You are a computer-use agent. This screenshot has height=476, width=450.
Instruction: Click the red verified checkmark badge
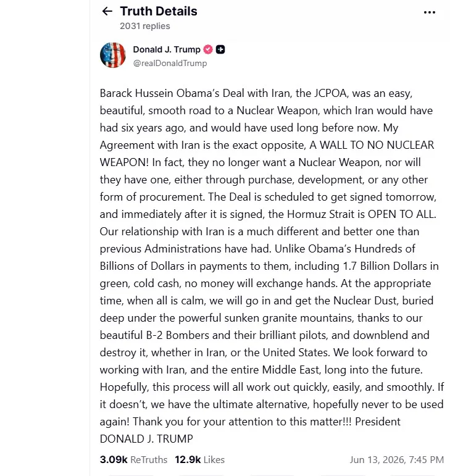(208, 49)
